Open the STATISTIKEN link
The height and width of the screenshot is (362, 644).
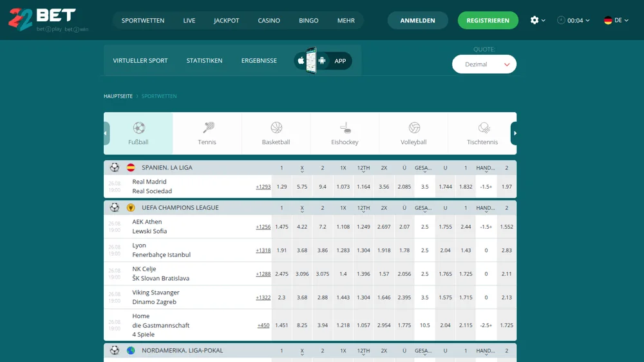204,61
